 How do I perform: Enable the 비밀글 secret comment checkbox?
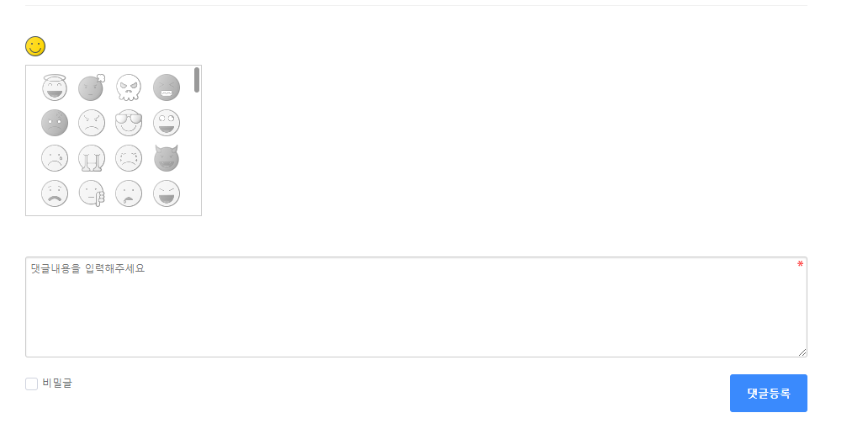(32, 384)
